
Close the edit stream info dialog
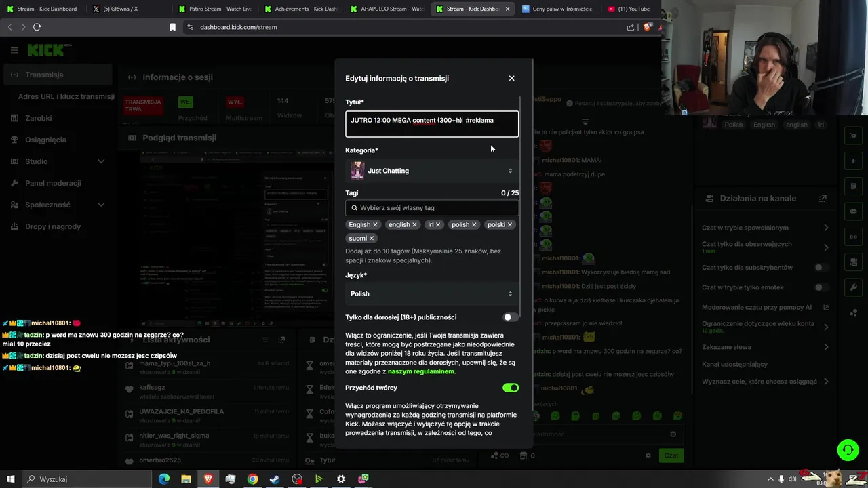coord(511,78)
